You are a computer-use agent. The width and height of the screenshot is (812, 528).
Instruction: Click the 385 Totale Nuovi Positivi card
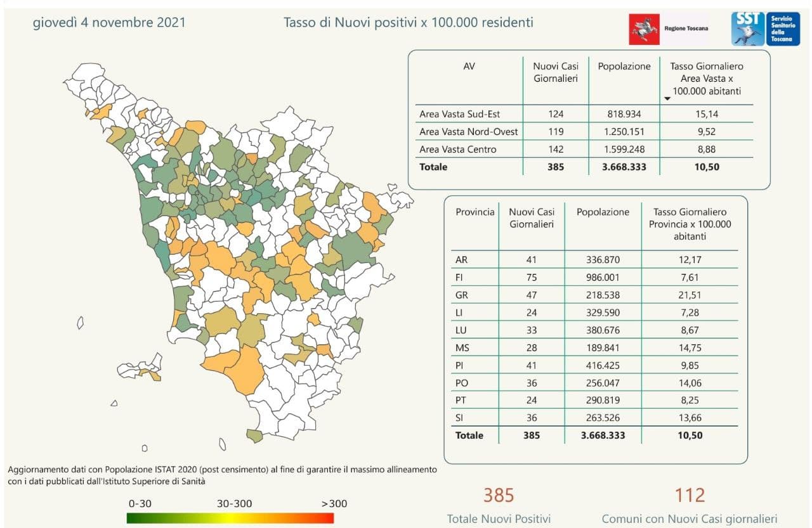(499, 505)
